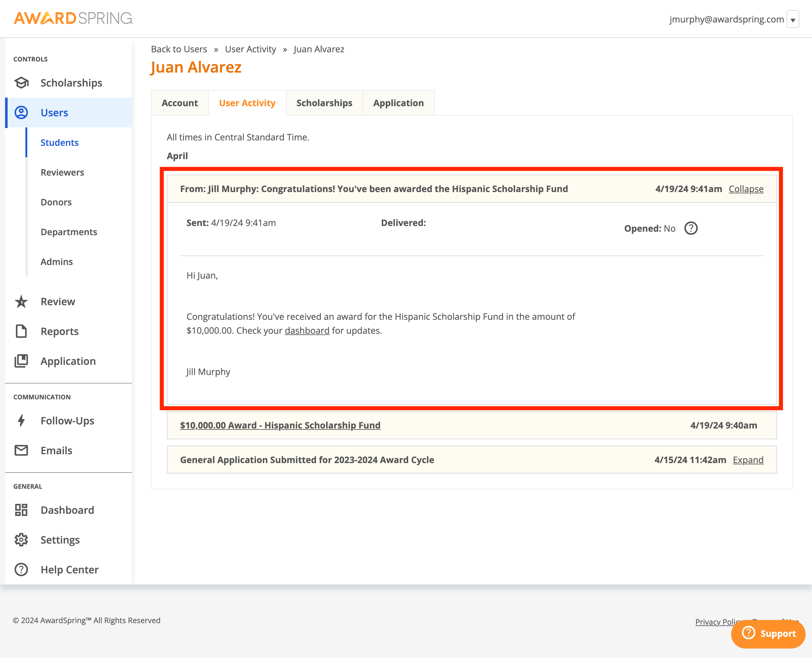This screenshot has width=812, height=658.
Task: Click the Help Center question mark icon
Action: coord(21,569)
